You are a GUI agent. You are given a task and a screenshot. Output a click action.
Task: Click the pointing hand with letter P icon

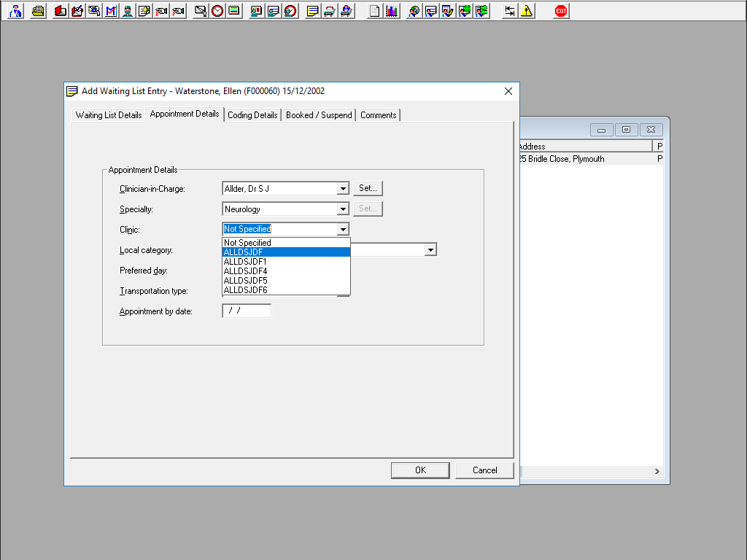point(178,11)
